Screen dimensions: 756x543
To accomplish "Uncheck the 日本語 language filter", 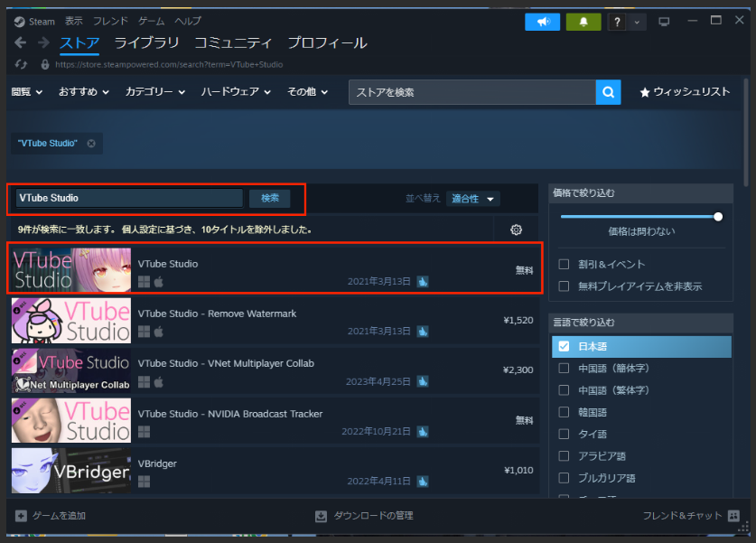I will pos(564,346).
